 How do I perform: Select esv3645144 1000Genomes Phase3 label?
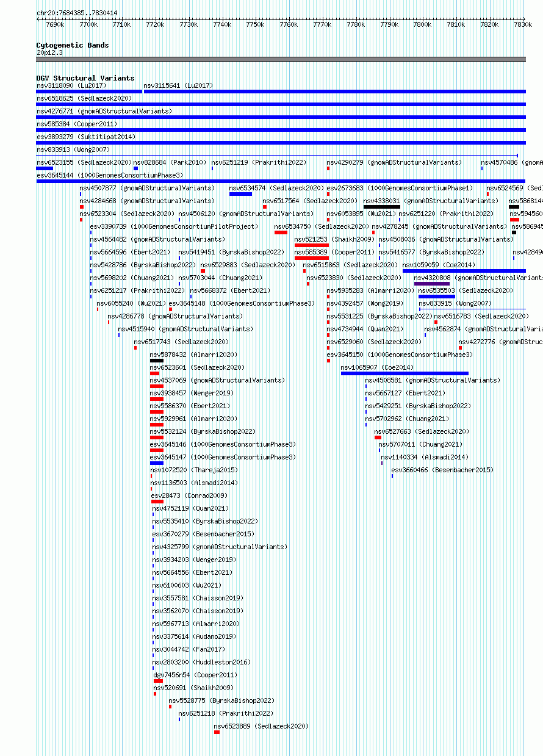110,175
